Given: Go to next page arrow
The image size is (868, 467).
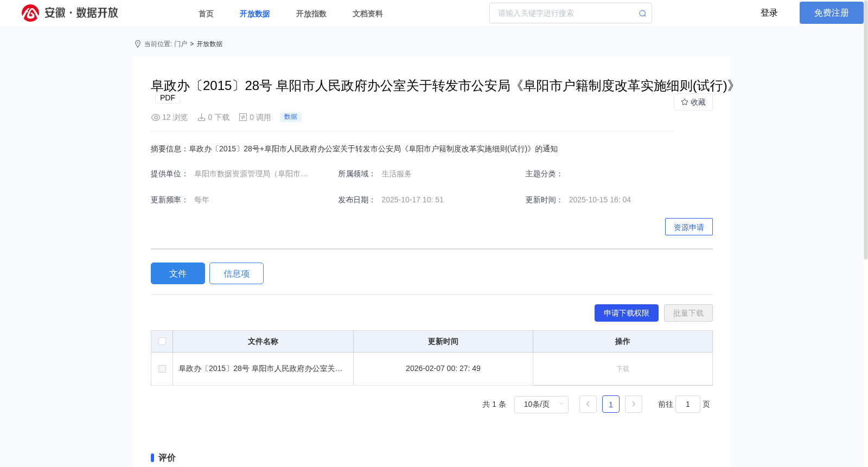Looking at the screenshot, I should [634, 404].
